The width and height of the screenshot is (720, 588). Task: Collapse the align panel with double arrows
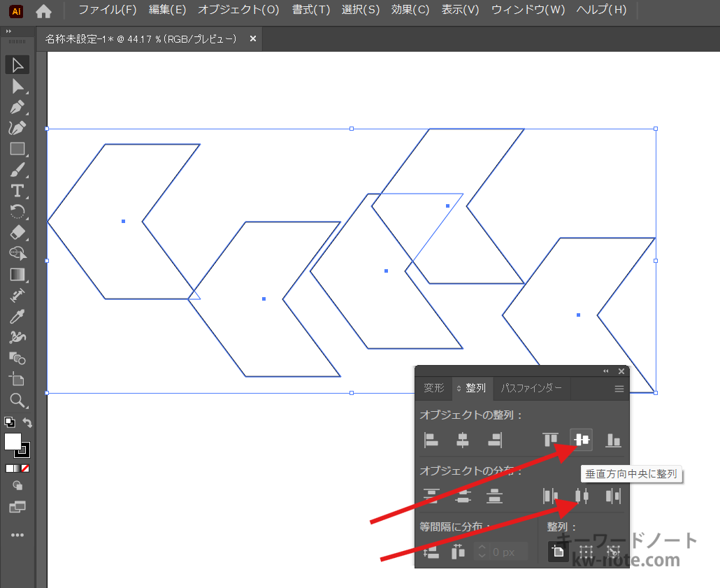606,371
